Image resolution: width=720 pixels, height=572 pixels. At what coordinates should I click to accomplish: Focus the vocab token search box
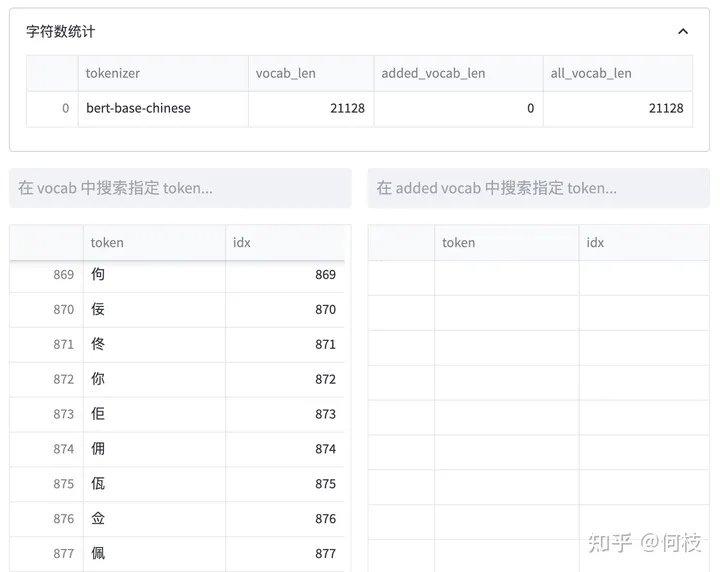(180, 188)
